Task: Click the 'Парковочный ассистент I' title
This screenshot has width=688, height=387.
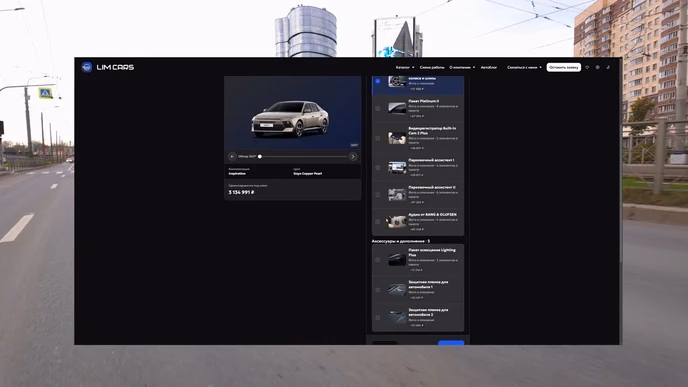Action: pos(431,160)
